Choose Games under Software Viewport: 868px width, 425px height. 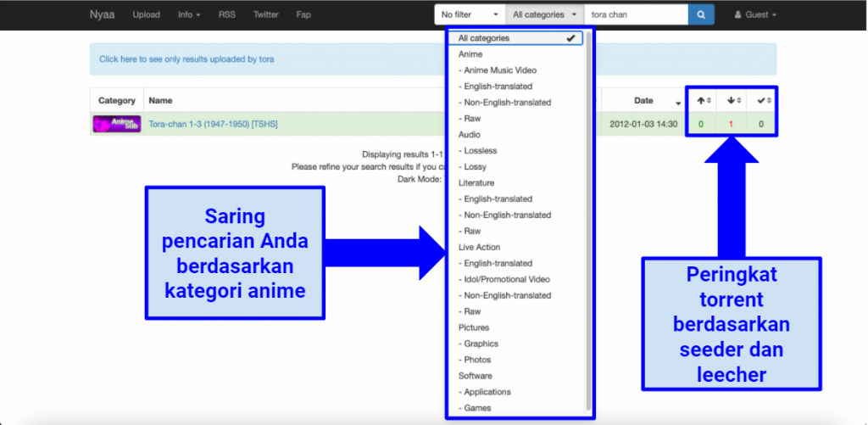[x=477, y=408]
